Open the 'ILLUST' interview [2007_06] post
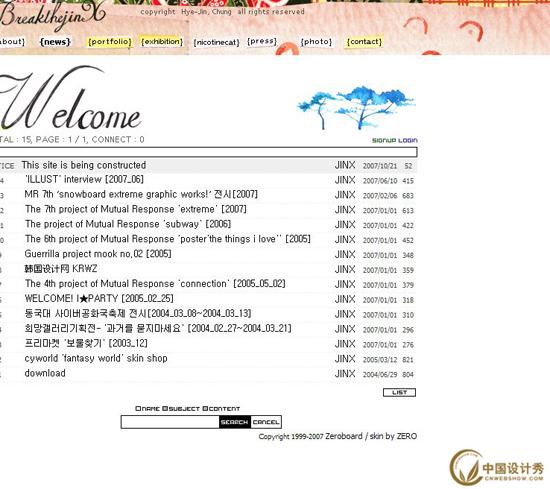 (85, 179)
